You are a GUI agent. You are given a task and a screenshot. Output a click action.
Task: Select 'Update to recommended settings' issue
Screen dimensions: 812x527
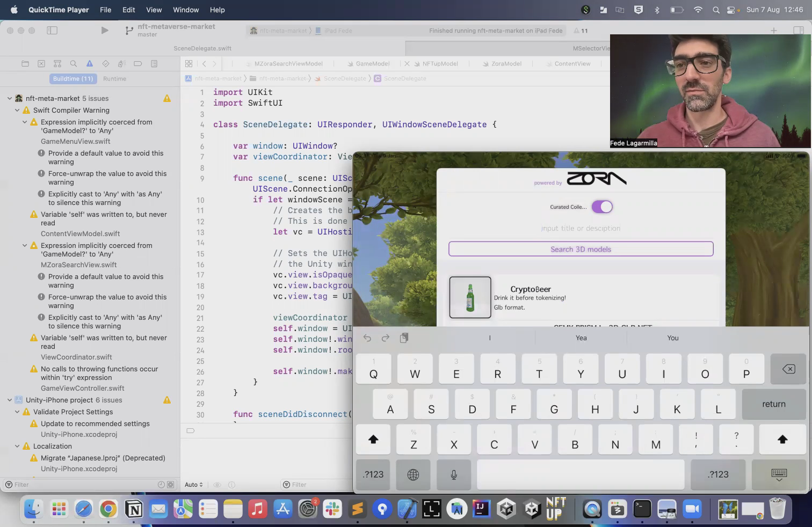(95, 423)
